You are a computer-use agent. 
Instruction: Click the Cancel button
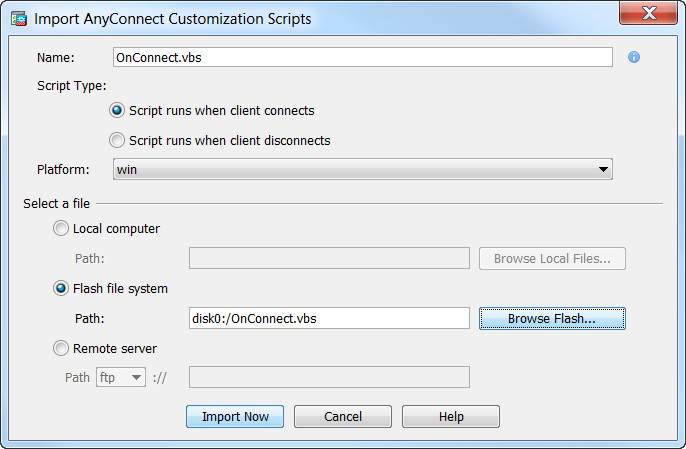[x=343, y=416]
